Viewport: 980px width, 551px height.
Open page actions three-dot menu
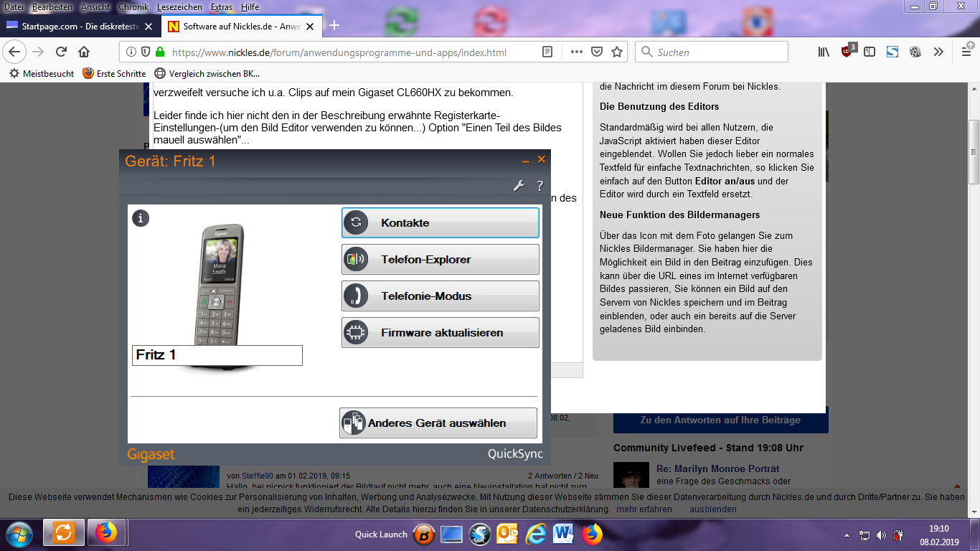(x=577, y=52)
